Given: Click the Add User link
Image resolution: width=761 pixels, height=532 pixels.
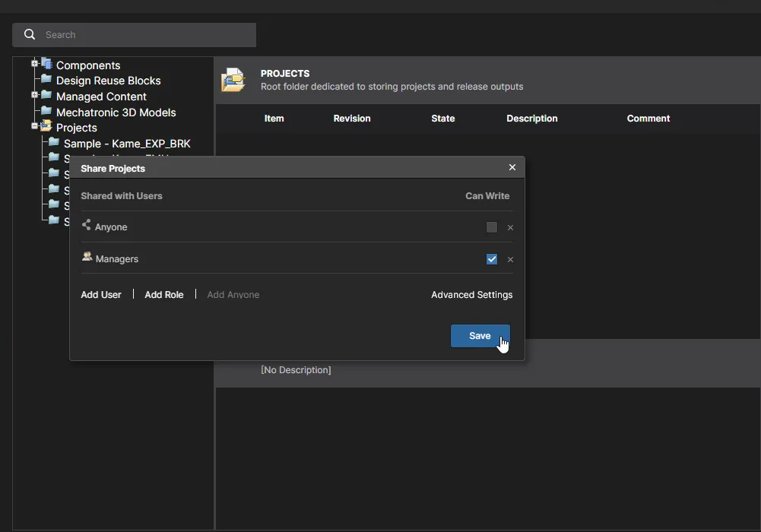Looking at the screenshot, I should (x=101, y=295).
